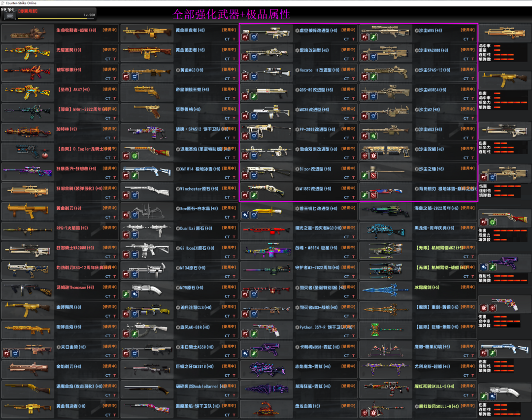The height and width of the screenshot is (420, 532).
Task: Click green burst attribute icon on 沙尘MG3
Action: (x=373, y=136)
